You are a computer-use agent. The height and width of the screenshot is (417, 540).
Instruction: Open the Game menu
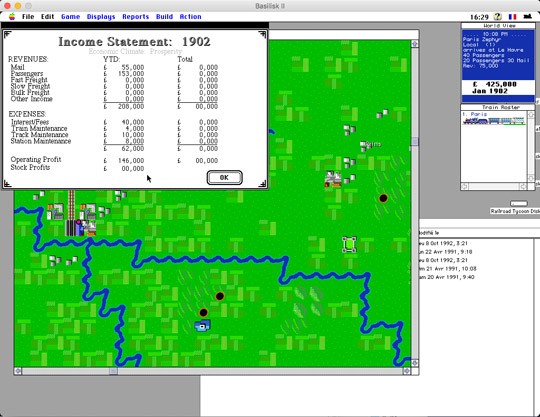[70, 17]
